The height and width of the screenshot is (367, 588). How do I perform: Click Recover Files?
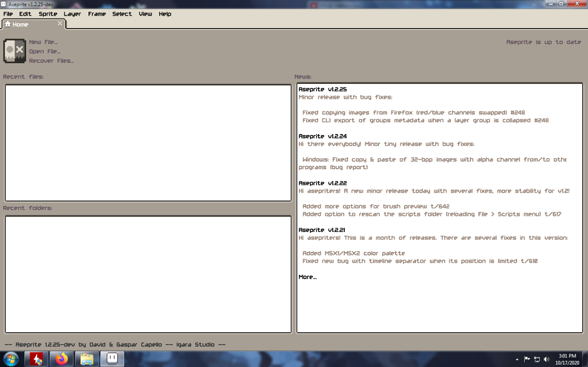pyautogui.click(x=51, y=60)
